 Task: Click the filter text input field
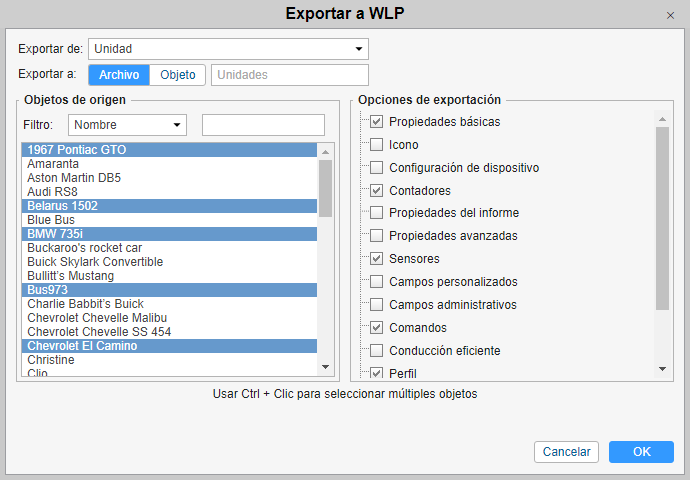click(263, 125)
